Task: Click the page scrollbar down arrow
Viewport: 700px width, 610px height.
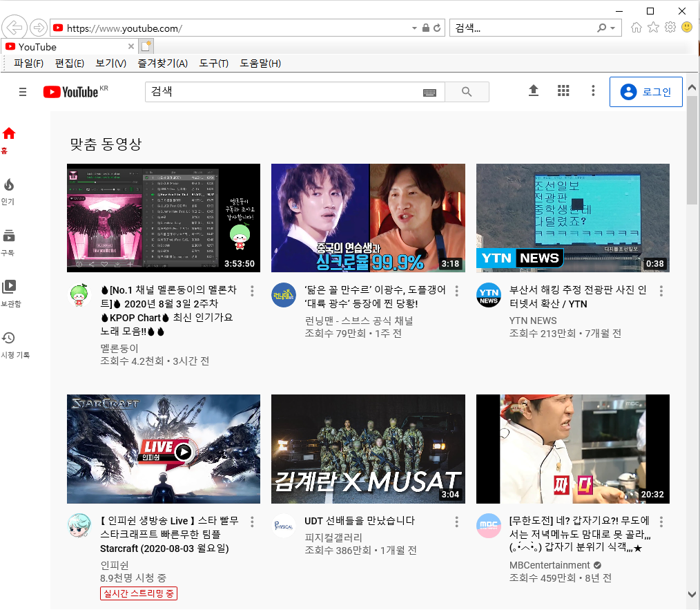Action: (x=692, y=594)
